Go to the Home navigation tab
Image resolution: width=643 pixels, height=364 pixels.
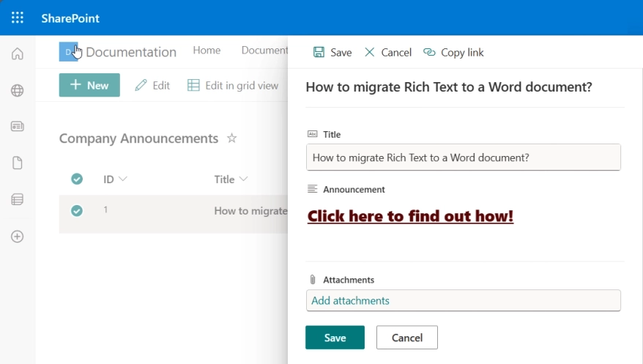pos(207,51)
